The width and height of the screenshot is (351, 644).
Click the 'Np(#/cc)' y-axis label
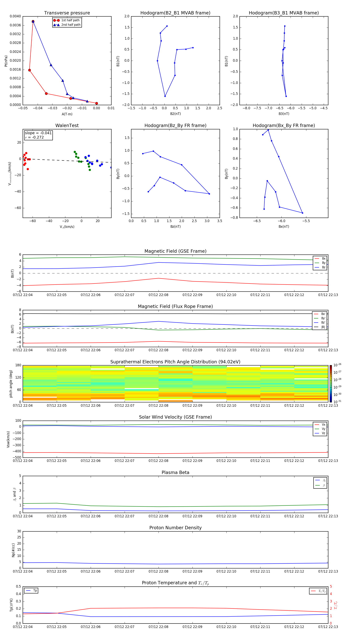13,550
